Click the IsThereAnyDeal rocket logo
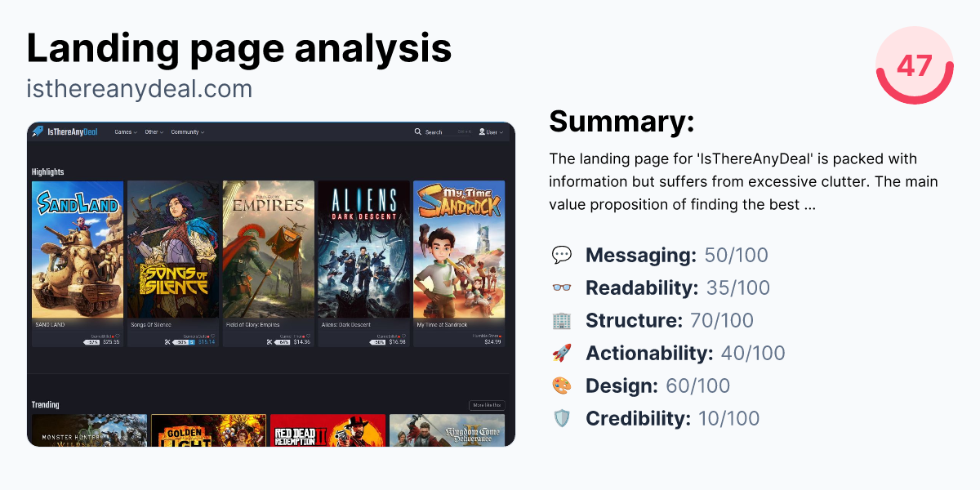Screen dimensions: 980x490 point(38,131)
